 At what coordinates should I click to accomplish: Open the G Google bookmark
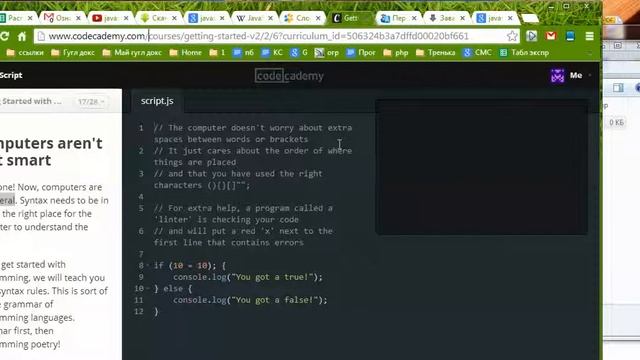tap(299, 53)
